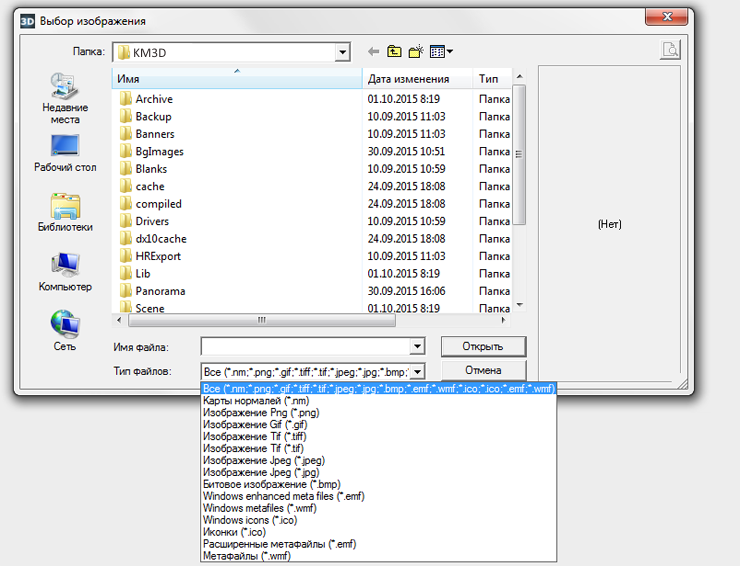Choose the Все (*.nm;*.png...) filter option

tap(378, 389)
